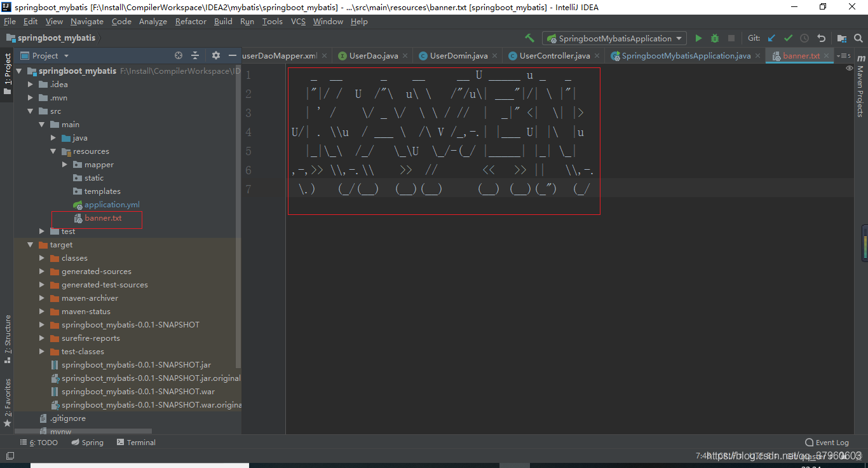
Task: Expand the .idea folder
Action: point(31,85)
